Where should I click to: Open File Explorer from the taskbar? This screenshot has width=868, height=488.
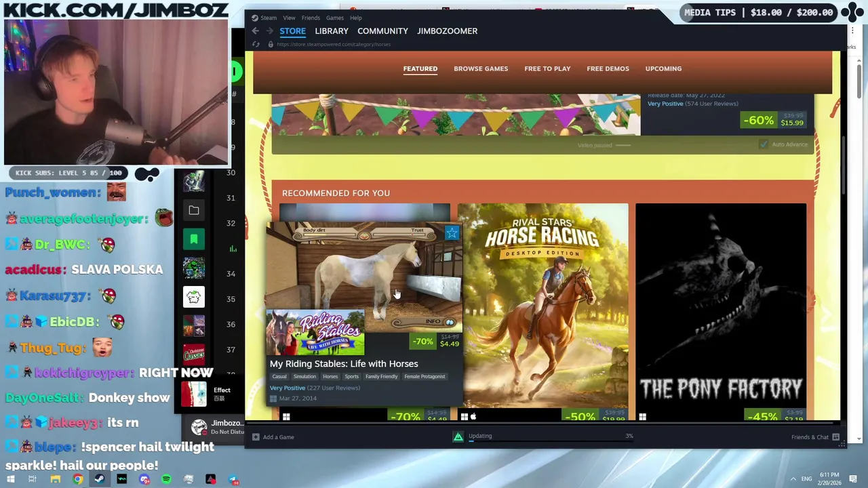point(55,480)
